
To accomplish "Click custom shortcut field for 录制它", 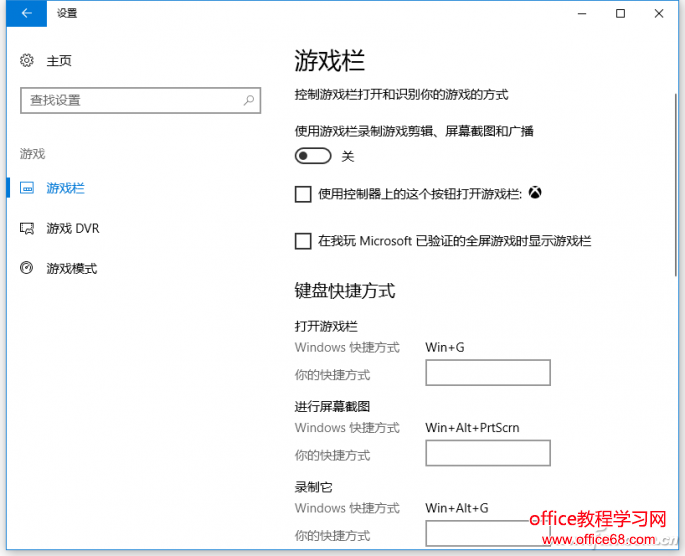I will coord(488,533).
